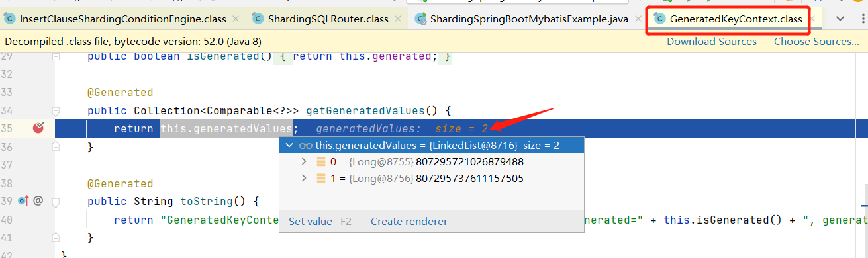This screenshot has width=868, height=258.
Task: Show hidden tabs dropdown chevron
Action: [840, 19]
